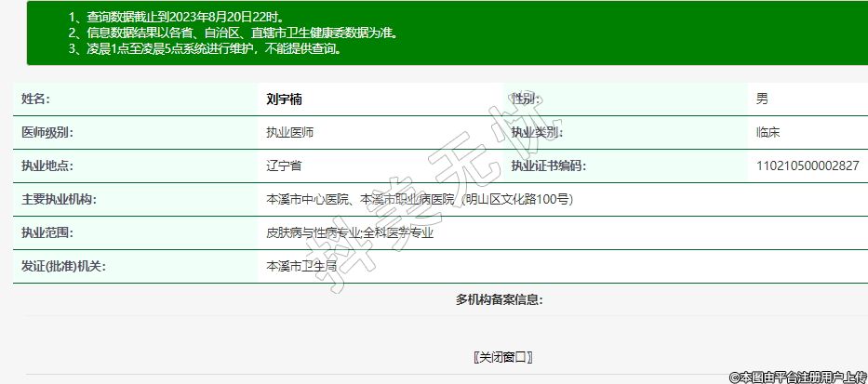Viewport: 868px width, 384px height.
Task: Click the certificate number 110210500002827
Action: click(x=808, y=166)
